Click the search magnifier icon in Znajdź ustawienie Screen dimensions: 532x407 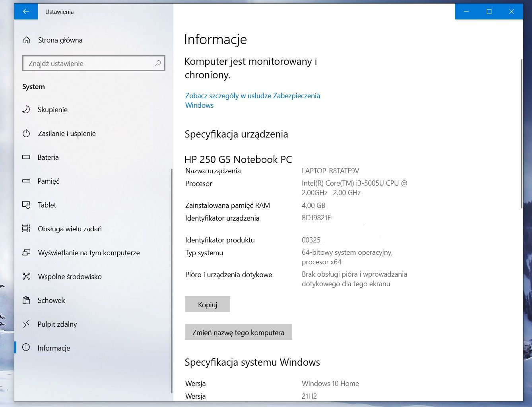click(158, 63)
